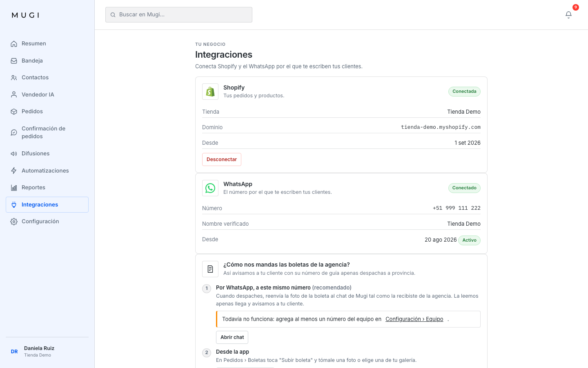Go to Automatizaciones
The height and width of the screenshot is (368, 588).
(47, 171)
